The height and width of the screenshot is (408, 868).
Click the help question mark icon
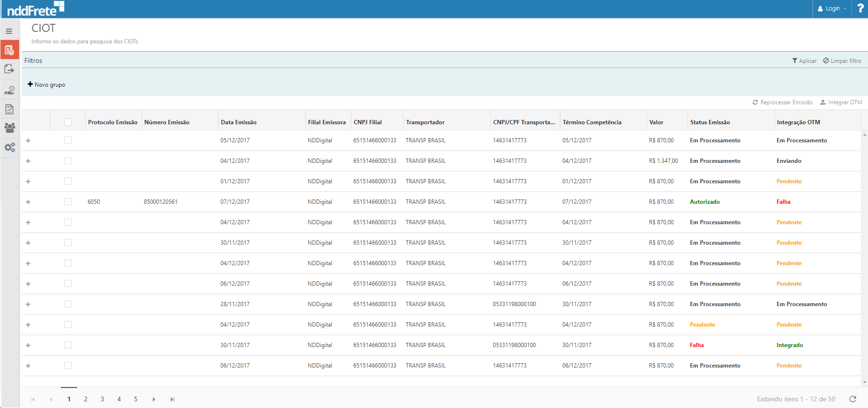(x=860, y=9)
